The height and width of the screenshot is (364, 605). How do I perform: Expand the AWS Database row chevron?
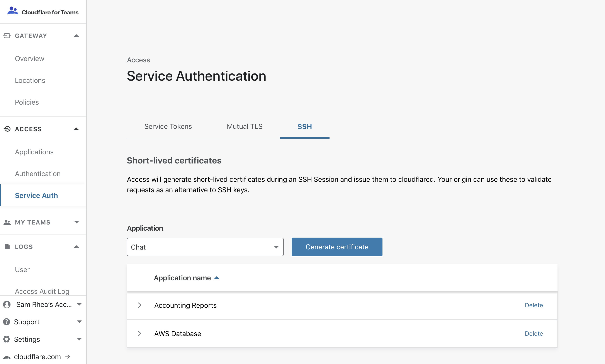[x=139, y=333]
